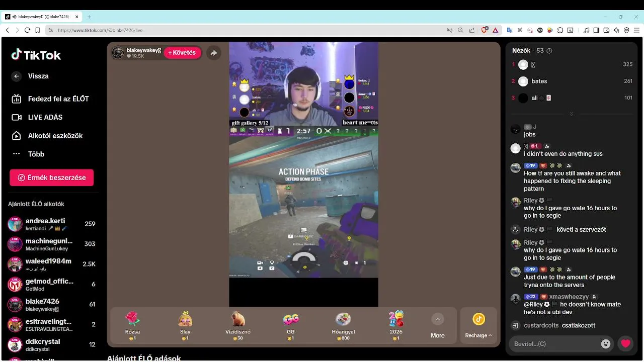Click custardcolts csatlakozott message
This screenshot has height=362, width=644.
[559, 325]
